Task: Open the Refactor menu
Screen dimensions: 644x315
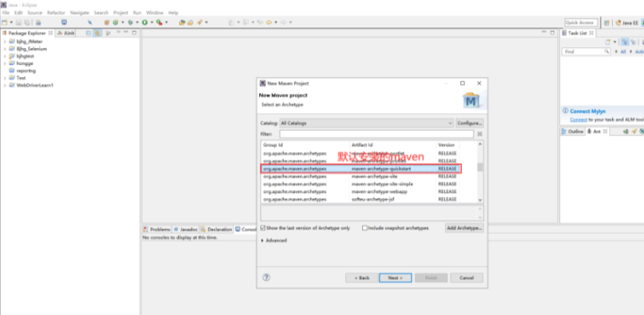Action: [56, 13]
